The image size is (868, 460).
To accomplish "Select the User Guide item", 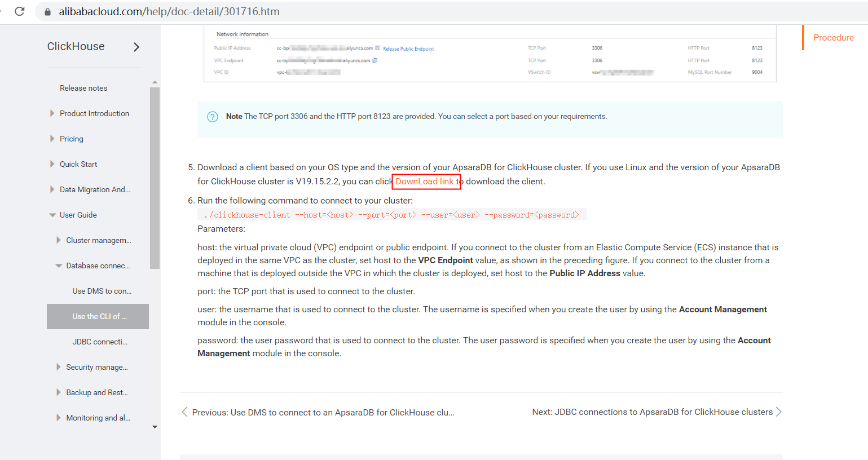I will tap(78, 215).
